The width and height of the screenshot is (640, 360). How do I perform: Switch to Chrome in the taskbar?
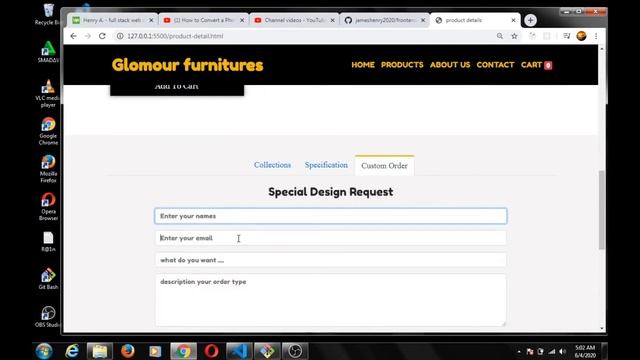(183, 351)
